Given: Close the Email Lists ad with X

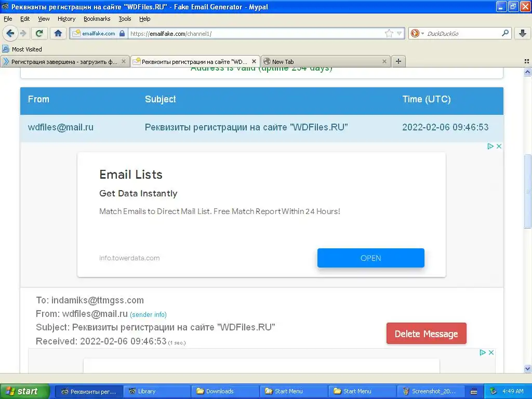Looking at the screenshot, I should (499, 146).
